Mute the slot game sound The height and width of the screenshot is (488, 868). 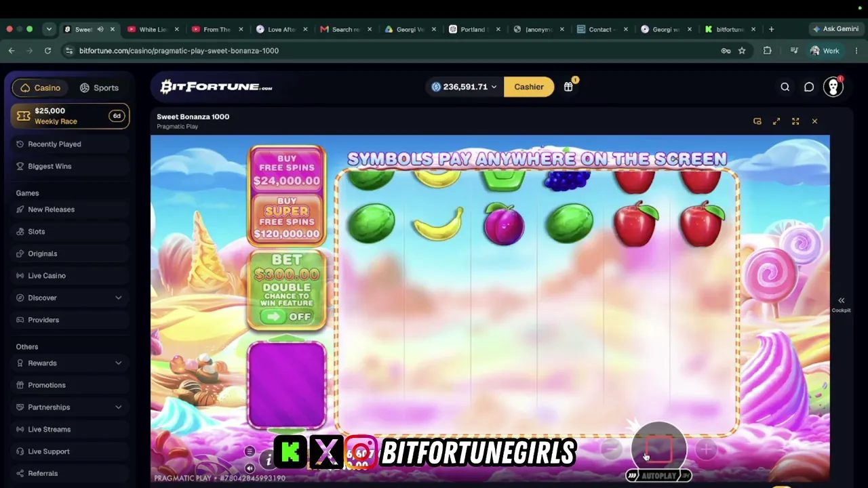click(250, 468)
